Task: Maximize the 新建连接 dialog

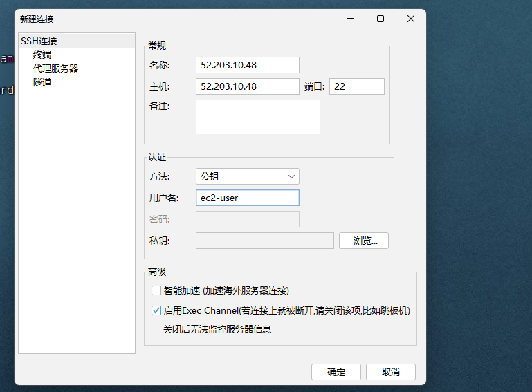Action: click(x=380, y=19)
